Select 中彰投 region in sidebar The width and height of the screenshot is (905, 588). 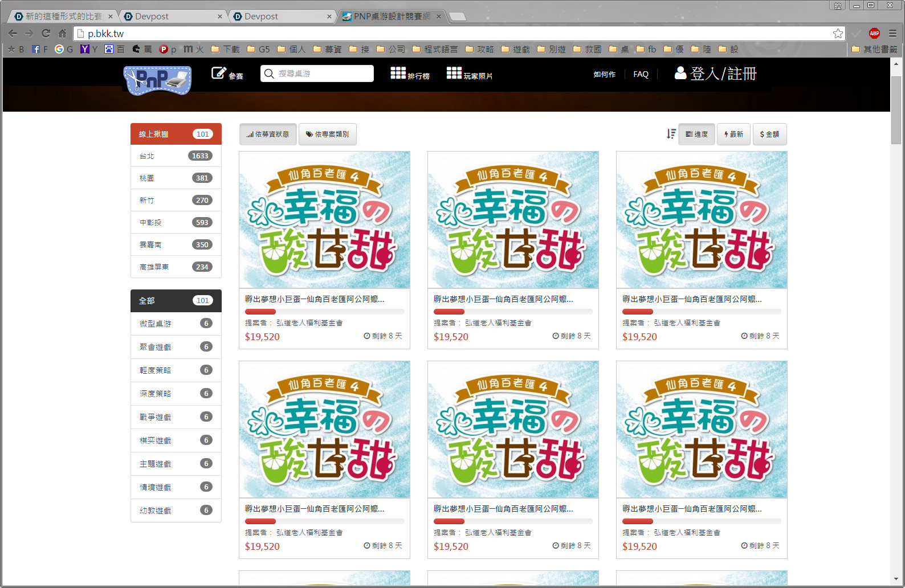[x=176, y=222]
